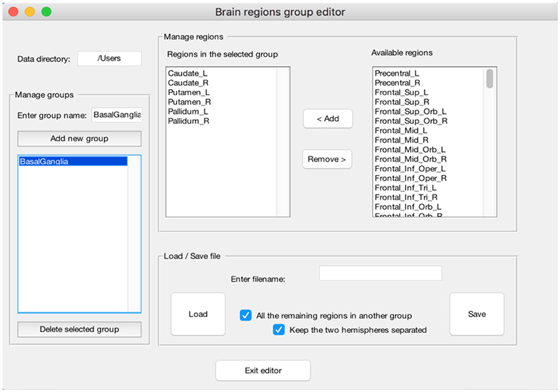The height and width of the screenshot is (392, 560).
Task: Select Precentral_L in Available regions
Action: click(x=428, y=73)
